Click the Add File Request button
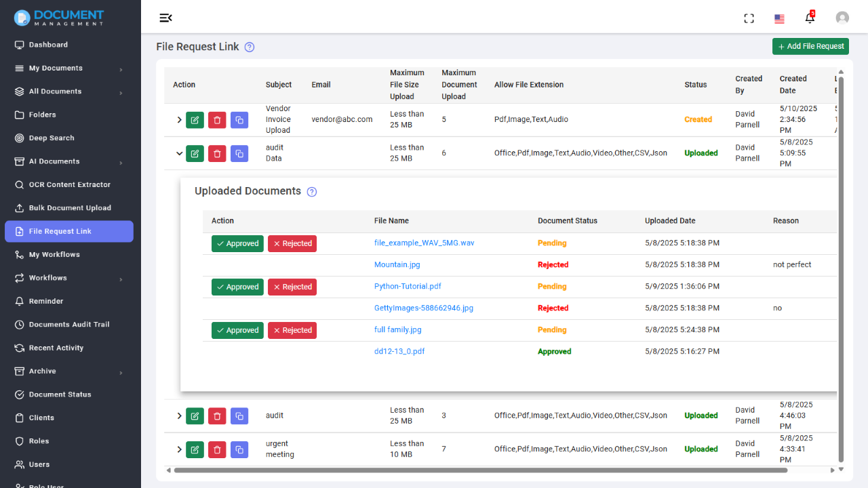Image resolution: width=868 pixels, height=488 pixels. pyautogui.click(x=810, y=46)
